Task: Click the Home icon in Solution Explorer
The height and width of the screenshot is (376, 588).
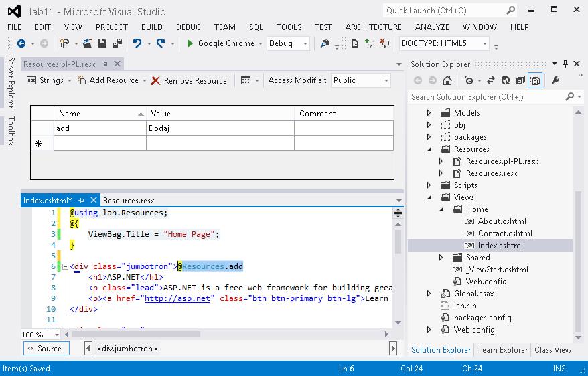Action: pos(447,80)
